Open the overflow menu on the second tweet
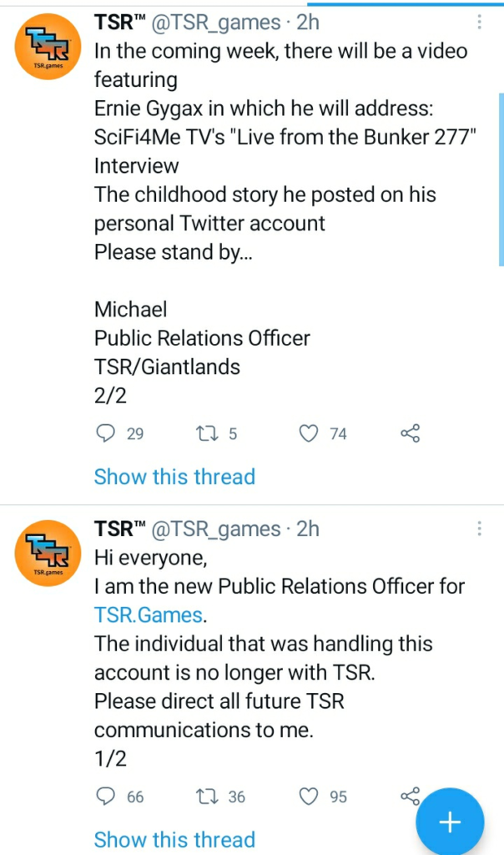Image resolution: width=504 pixels, height=855 pixels. click(480, 529)
